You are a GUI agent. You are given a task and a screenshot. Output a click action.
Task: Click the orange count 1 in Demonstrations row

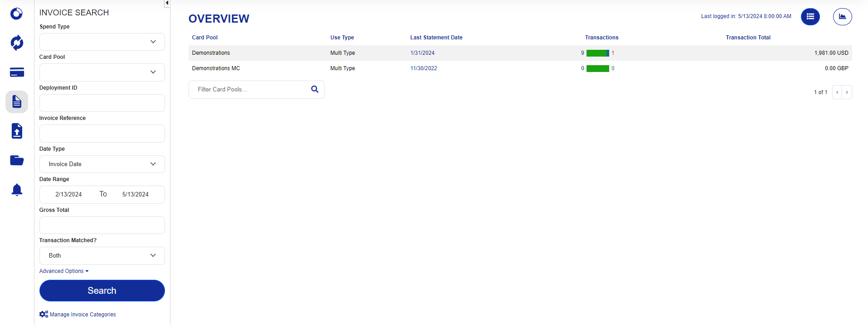613,53
